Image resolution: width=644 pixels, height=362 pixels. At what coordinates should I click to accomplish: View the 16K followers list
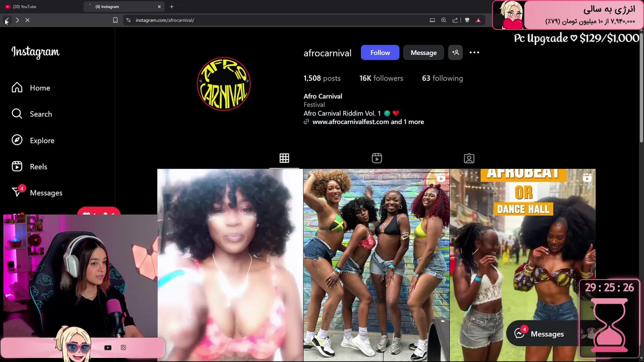pos(381,78)
